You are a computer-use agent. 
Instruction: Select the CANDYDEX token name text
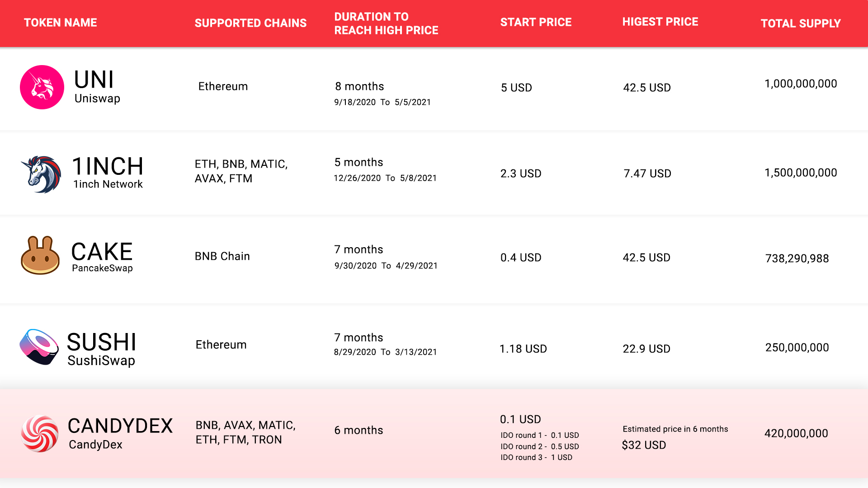120,426
